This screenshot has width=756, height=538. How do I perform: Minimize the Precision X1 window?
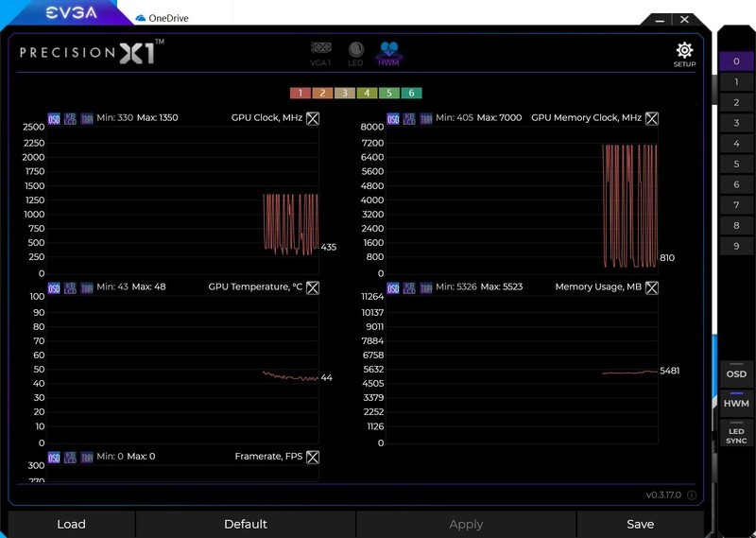click(x=660, y=20)
